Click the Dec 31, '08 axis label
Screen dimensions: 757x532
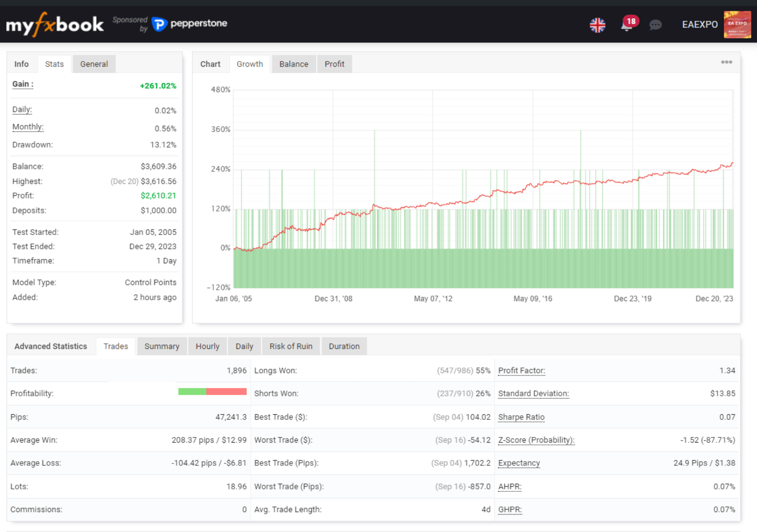[334, 299]
